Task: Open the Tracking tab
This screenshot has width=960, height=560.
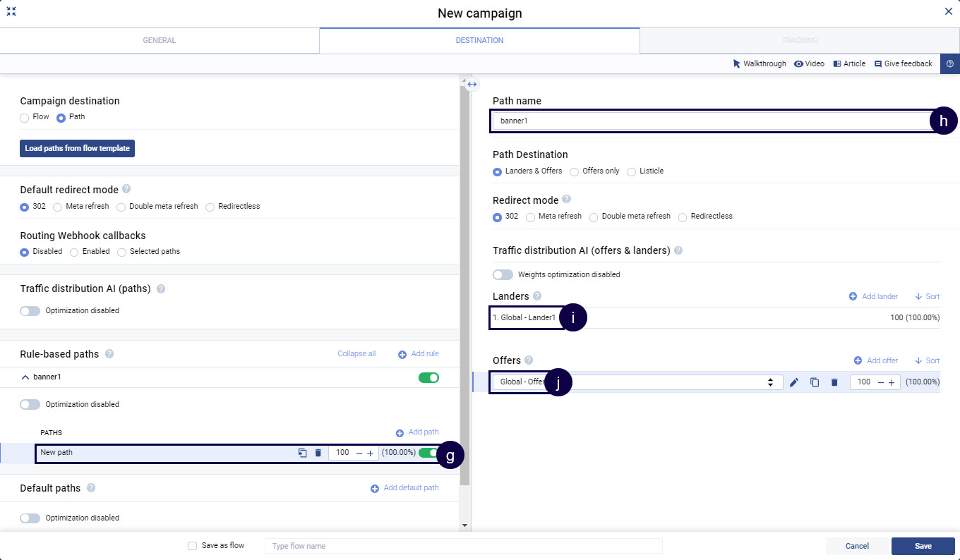Action: point(799,40)
